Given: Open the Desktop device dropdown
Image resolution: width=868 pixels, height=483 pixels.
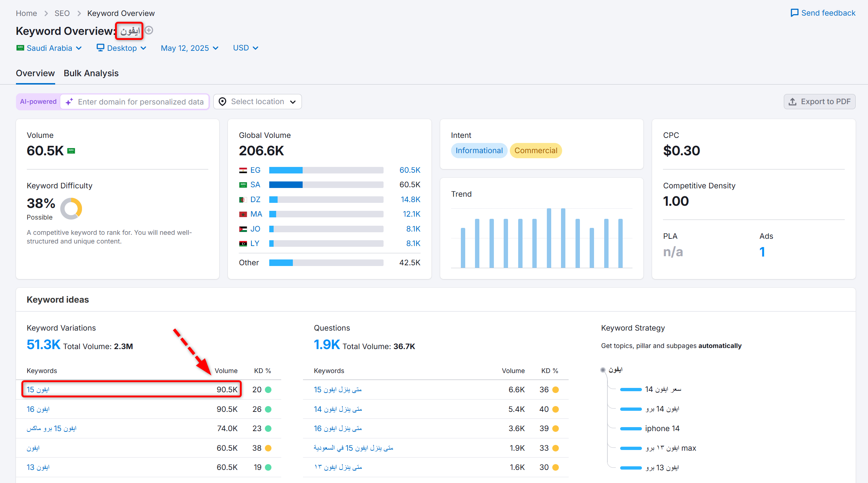Looking at the screenshot, I should pos(122,48).
